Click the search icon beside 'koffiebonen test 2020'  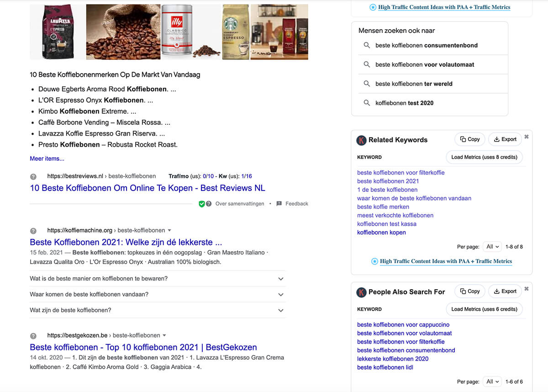[367, 103]
